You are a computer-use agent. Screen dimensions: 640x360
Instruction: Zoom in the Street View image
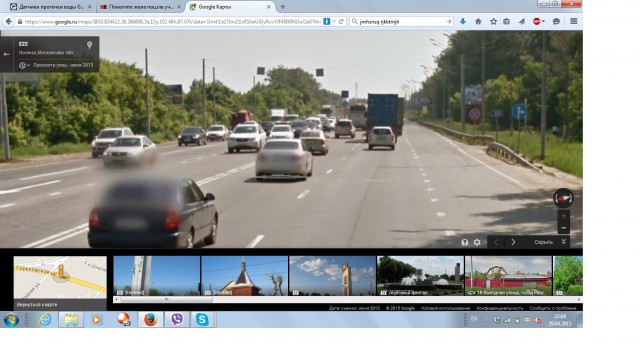564,216
